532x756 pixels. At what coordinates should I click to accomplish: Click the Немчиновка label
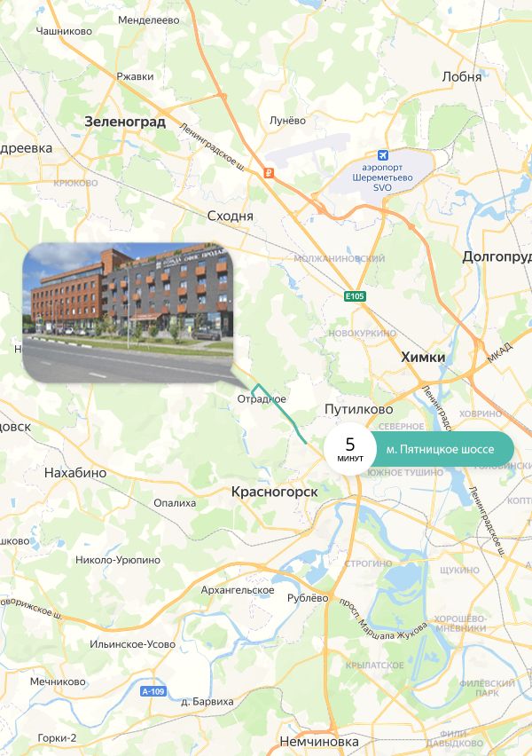pos(319,741)
